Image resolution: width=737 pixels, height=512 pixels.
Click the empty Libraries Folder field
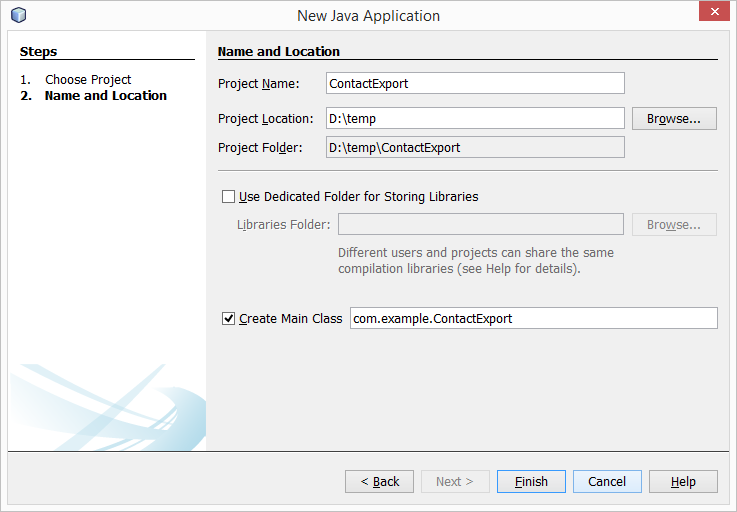point(481,225)
